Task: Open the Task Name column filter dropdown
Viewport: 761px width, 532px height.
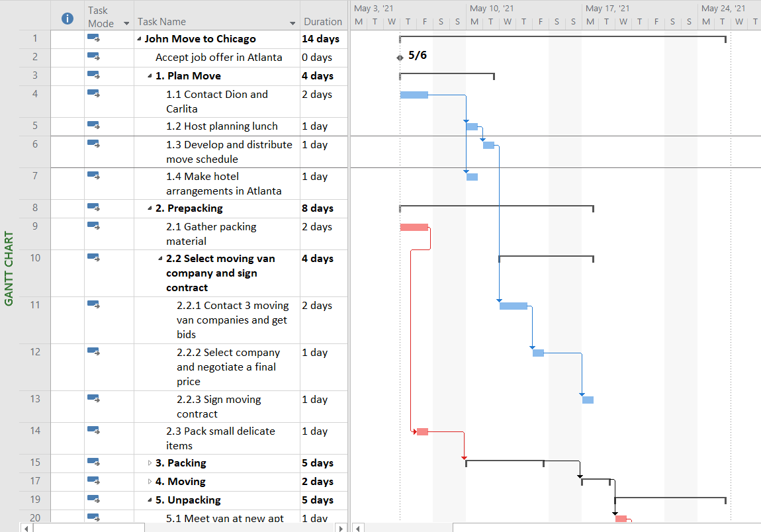Action: tap(292, 22)
